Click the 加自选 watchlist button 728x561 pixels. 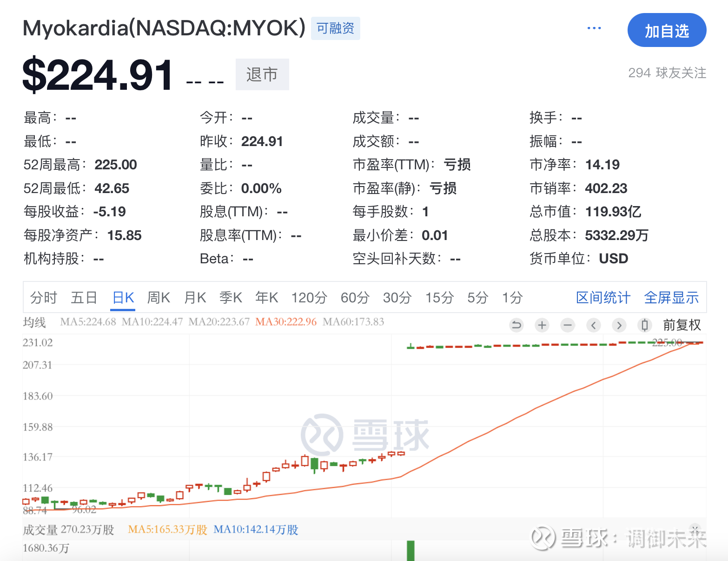[667, 30]
